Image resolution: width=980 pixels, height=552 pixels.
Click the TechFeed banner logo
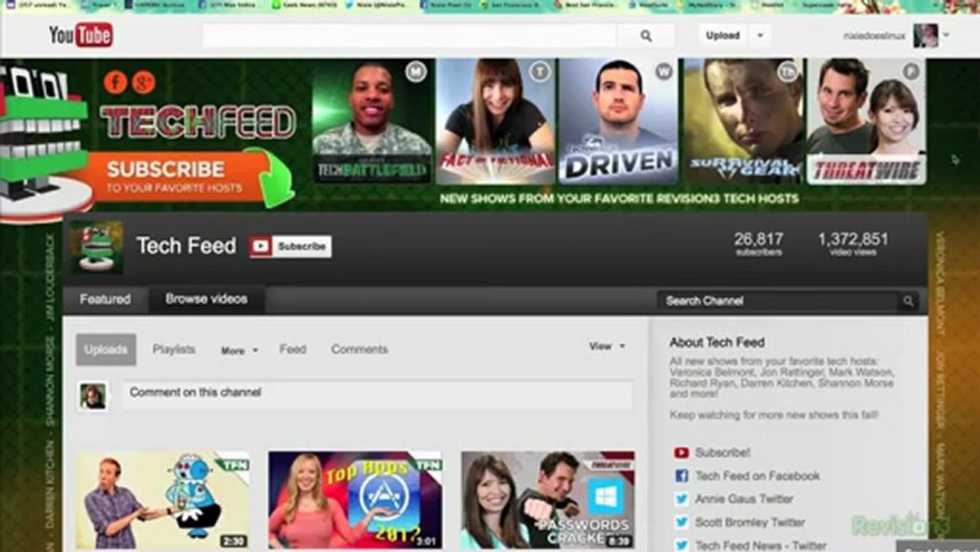[198, 123]
